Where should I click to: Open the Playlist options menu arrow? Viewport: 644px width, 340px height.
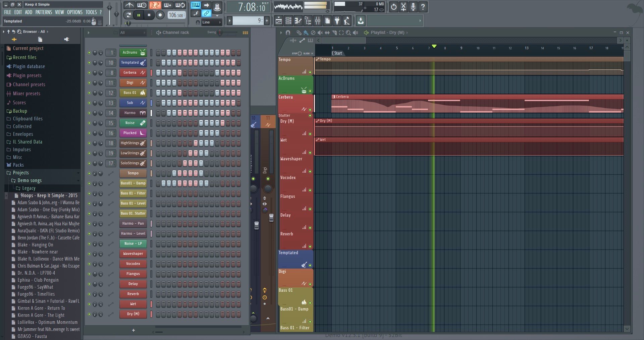[281, 33]
